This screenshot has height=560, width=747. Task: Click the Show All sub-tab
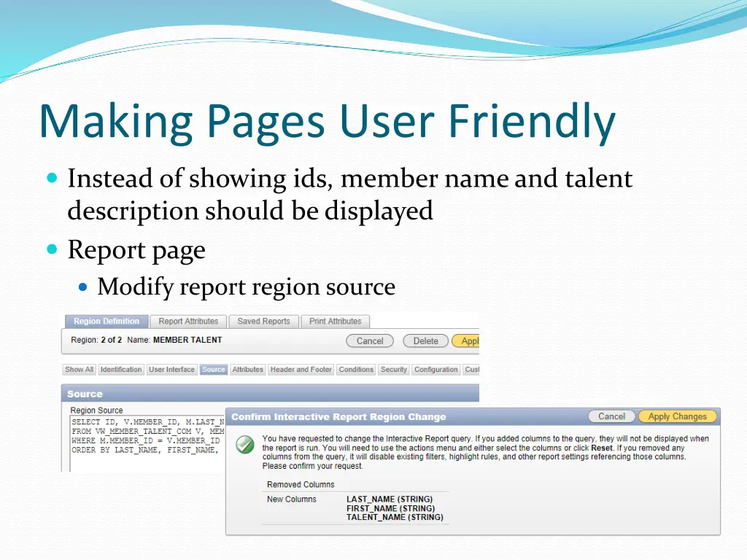[79, 370]
